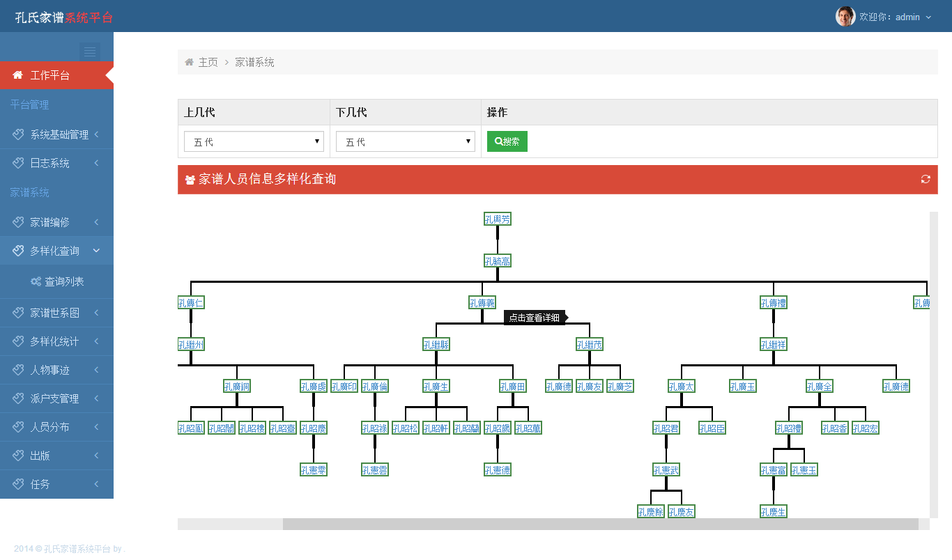Screen dimensions: 952x560
Task: Open tree node 孔廣銅
Action: coord(237,387)
